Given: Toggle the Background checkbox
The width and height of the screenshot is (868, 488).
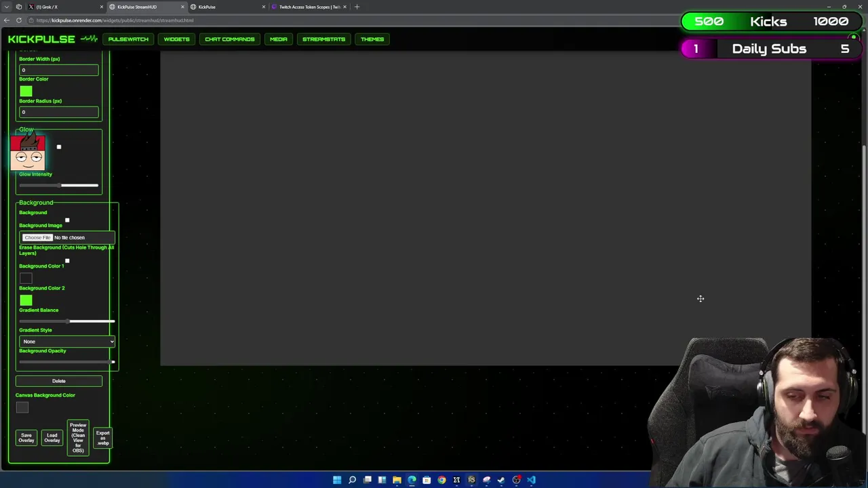Looking at the screenshot, I should 67,220.
